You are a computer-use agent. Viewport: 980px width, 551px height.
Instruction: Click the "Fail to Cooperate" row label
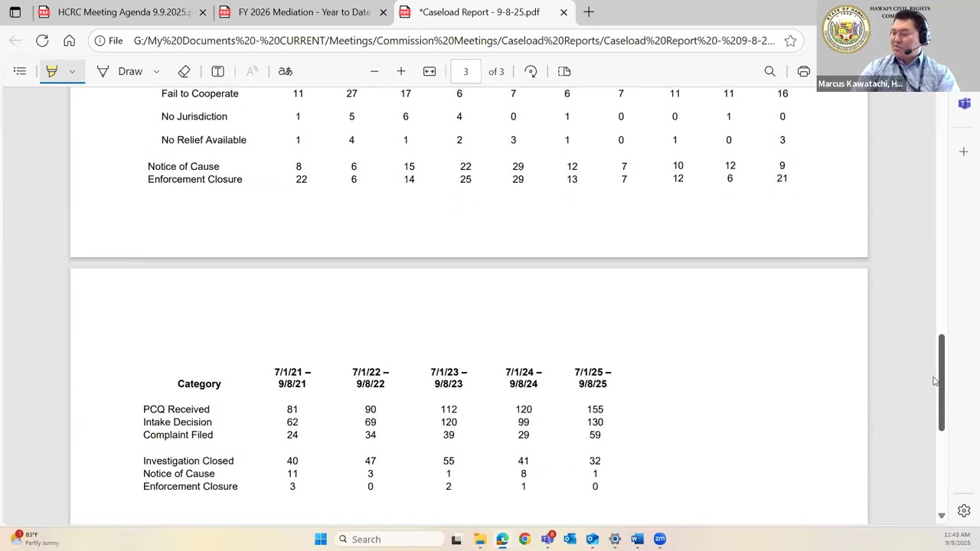point(200,93)
